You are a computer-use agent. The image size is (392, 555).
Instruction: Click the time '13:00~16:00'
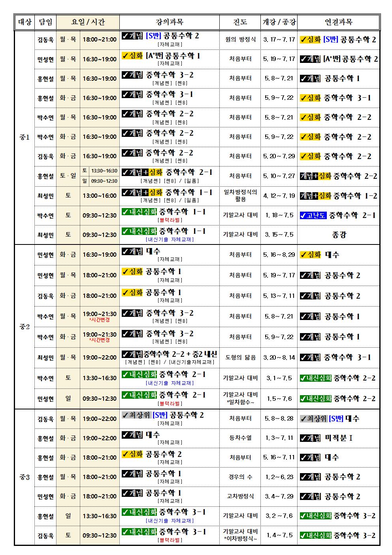point(100,195)
